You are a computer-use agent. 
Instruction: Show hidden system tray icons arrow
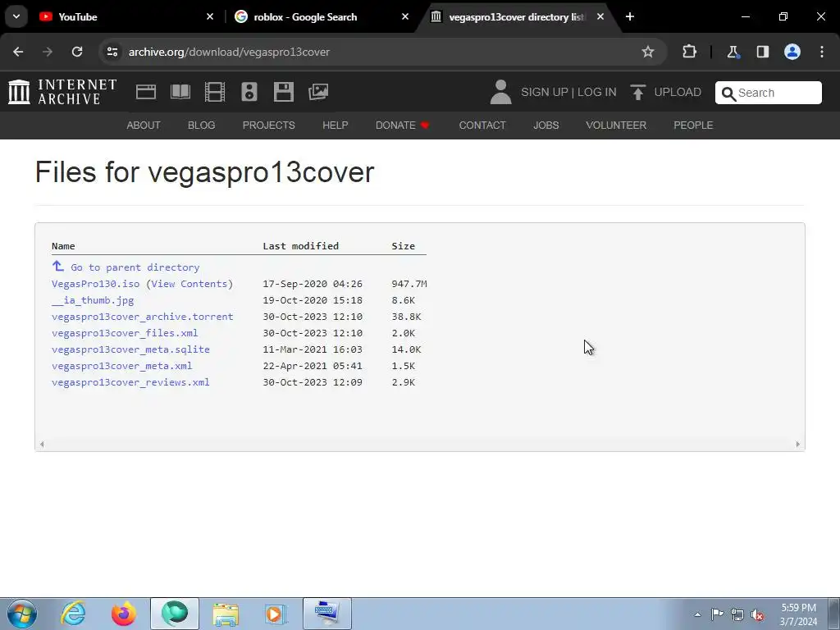[697, 615]
